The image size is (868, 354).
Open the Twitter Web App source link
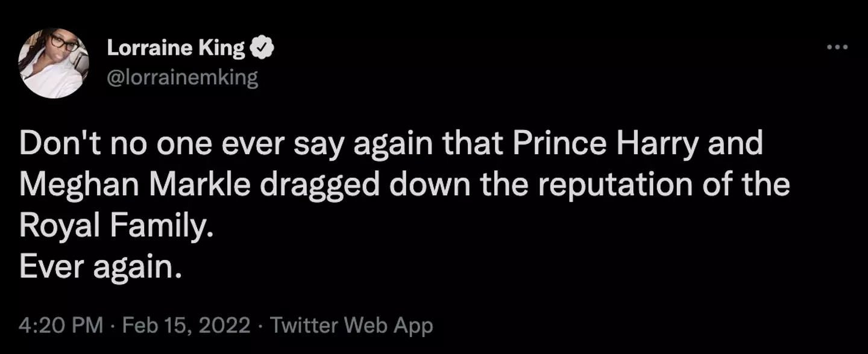pyautogui.click(x=351, y=326)
